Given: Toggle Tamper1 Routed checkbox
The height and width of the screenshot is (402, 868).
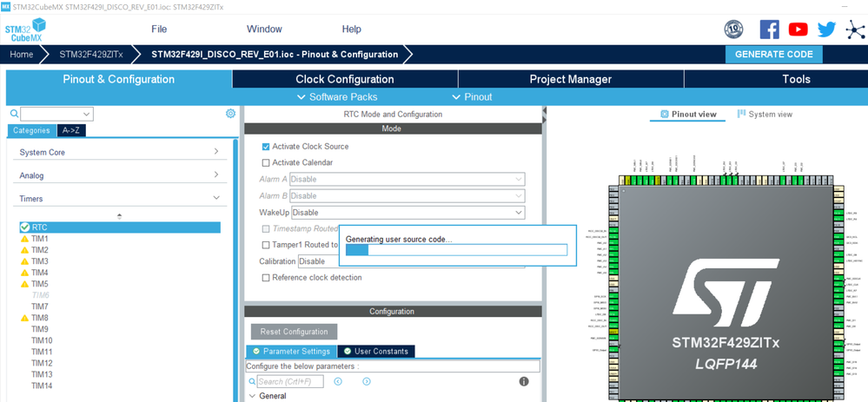Looking at the screenshot, I should [266, 244].
